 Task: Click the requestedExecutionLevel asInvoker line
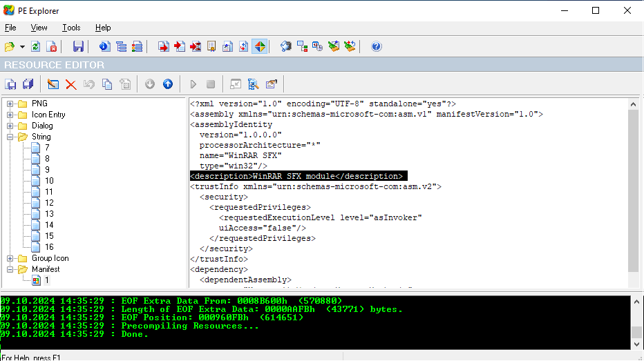point(321,218)
